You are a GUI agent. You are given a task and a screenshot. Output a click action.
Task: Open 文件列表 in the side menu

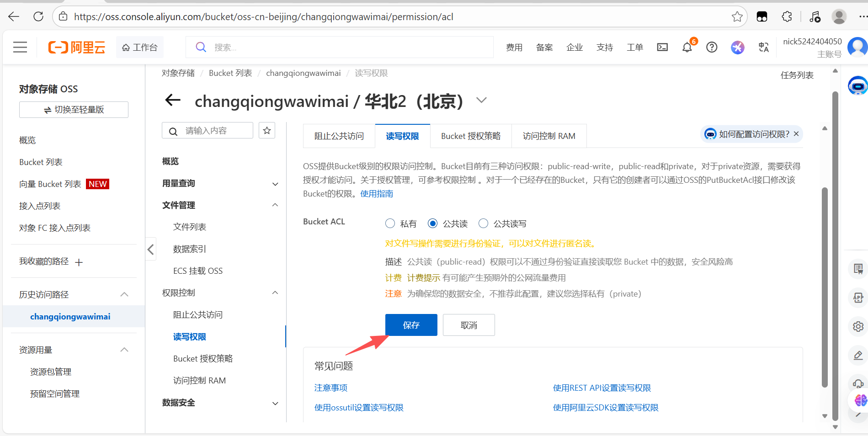click(x=190, y=227)
